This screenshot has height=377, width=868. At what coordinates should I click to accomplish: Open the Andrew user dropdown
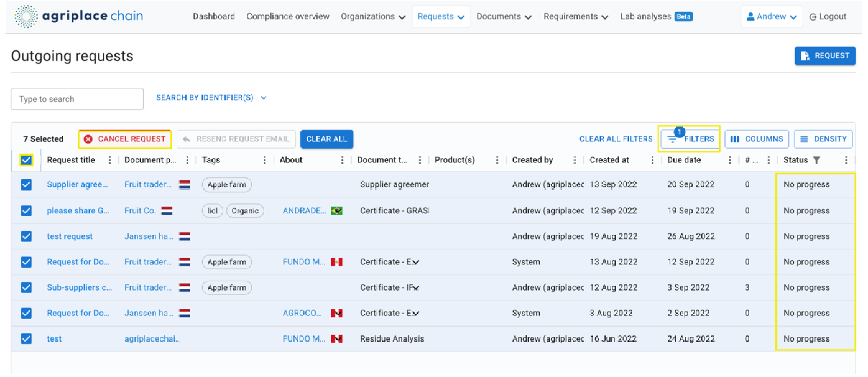[772, 17]
